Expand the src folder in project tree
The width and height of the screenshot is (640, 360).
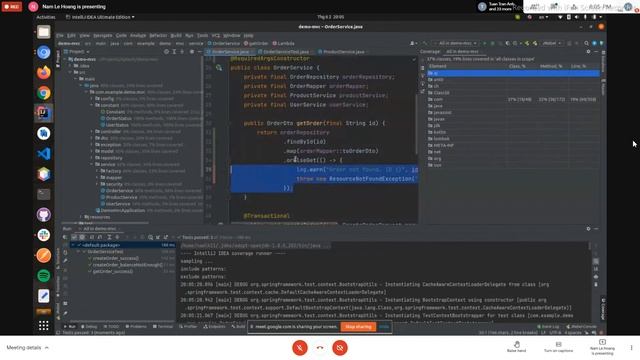point(70,72)
